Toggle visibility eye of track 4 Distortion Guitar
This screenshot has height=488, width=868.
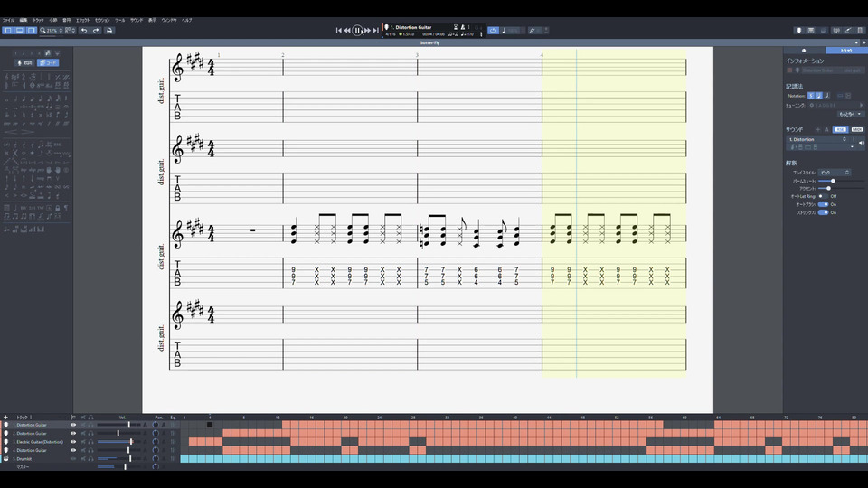[73, 450]
